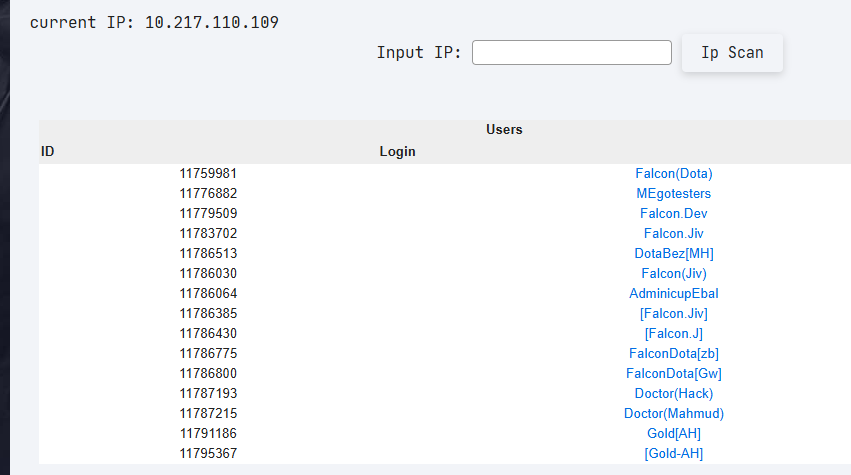Click the ID column header

[48, 152]
